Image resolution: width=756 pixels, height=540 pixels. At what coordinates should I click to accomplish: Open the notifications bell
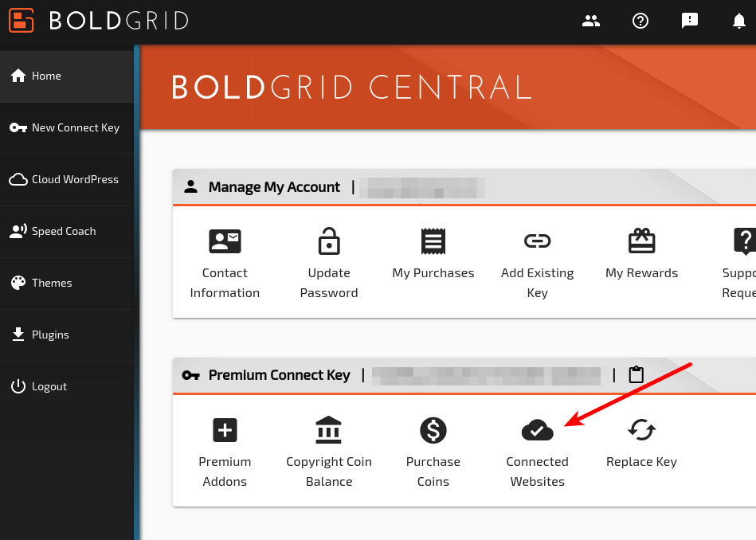(x=739, y=21)
